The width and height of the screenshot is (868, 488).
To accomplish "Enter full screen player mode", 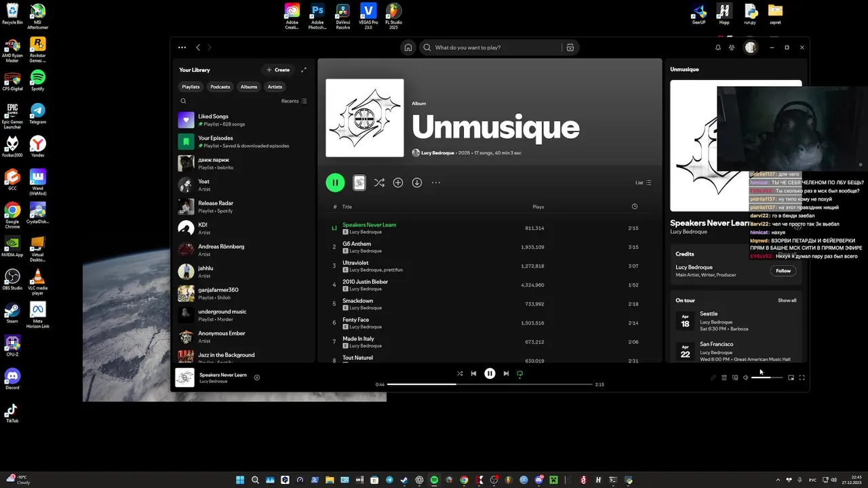I will 802,378.
